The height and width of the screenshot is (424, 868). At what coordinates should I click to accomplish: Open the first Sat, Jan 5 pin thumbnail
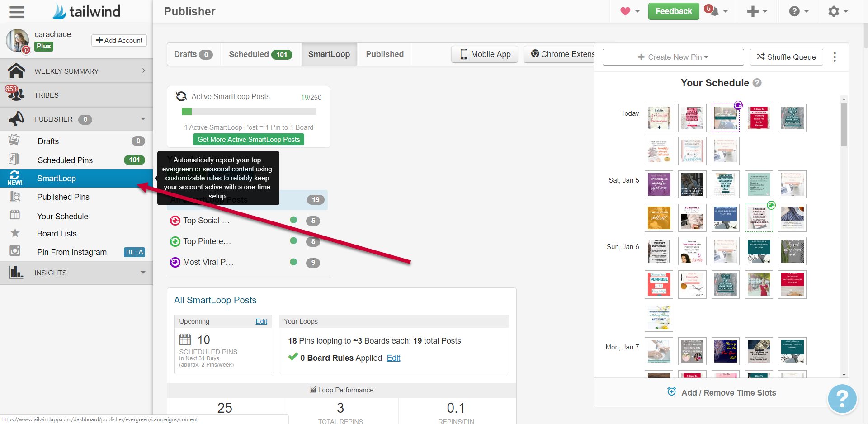(x=659, y=184)
